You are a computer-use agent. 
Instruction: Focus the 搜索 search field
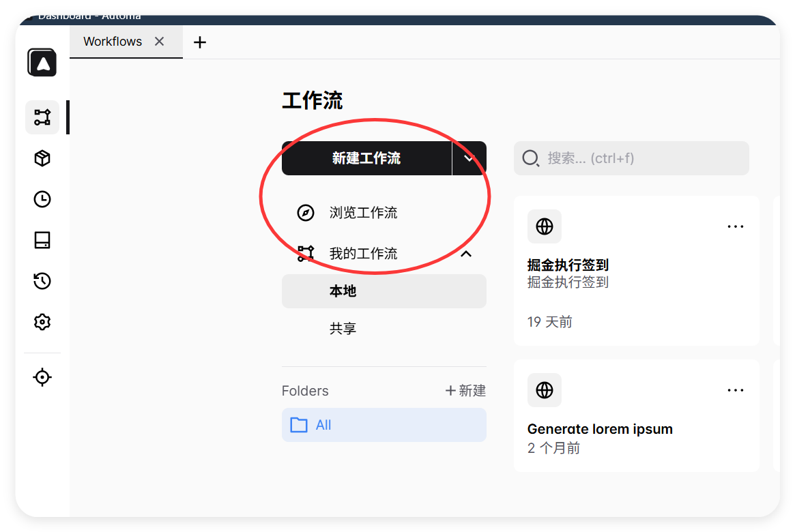click(x=631, y=158)
